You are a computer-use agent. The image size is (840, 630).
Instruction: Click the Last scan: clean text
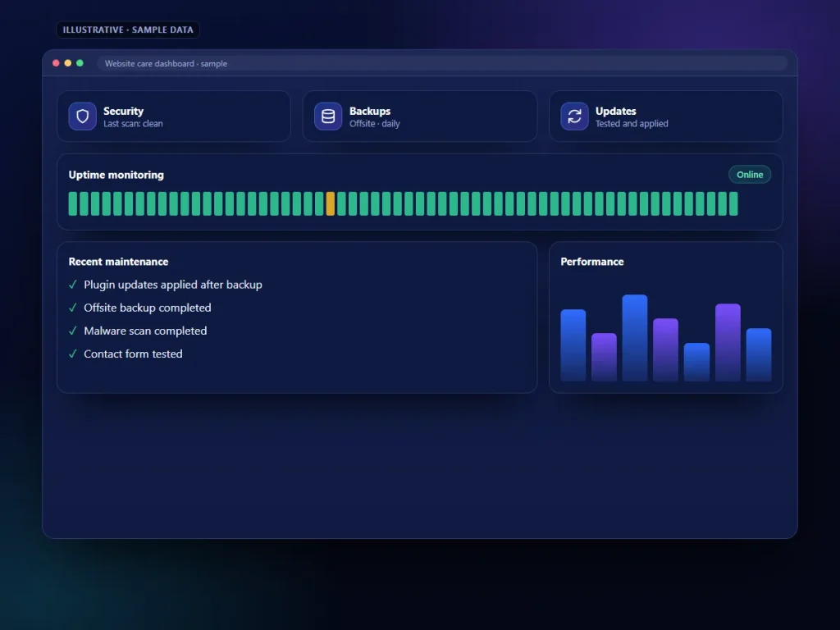coord(133,124)
